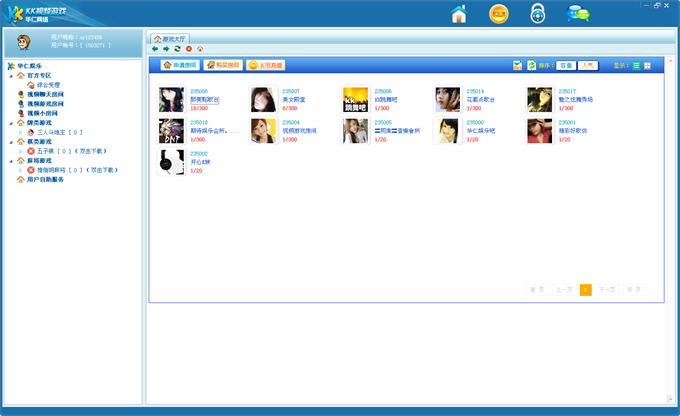The width and height of the screenshot is (680, 416).
Task: Select the 华仁娱乐 root tree item
Action: (30, 66)
